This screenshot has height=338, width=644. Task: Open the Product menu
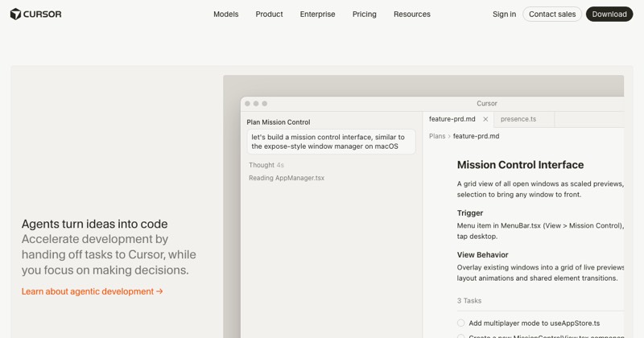click(x=269, y=14)
